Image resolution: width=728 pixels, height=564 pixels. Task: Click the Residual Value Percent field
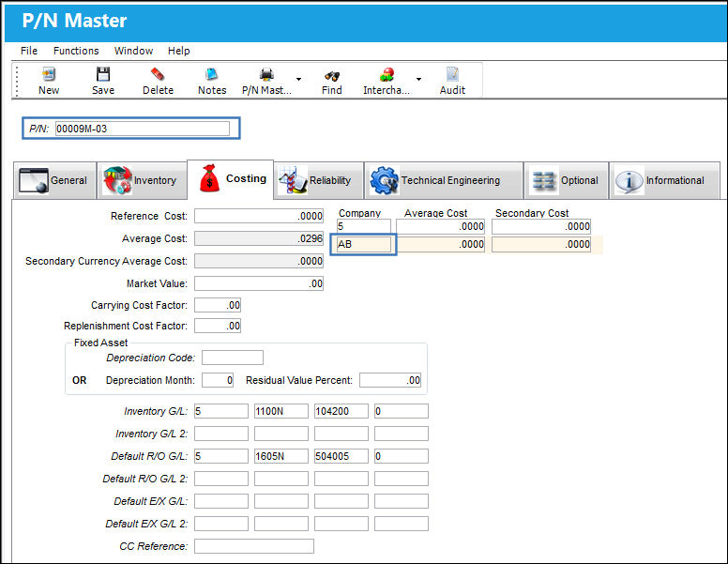(x=390, y=380)
